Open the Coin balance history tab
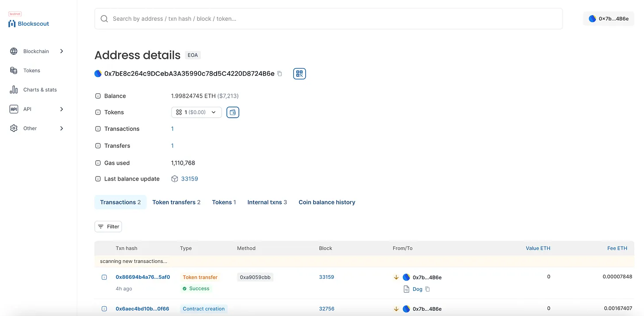Viewport: 644px width, 316px height. pyautogui.click(x=327, y=202)
